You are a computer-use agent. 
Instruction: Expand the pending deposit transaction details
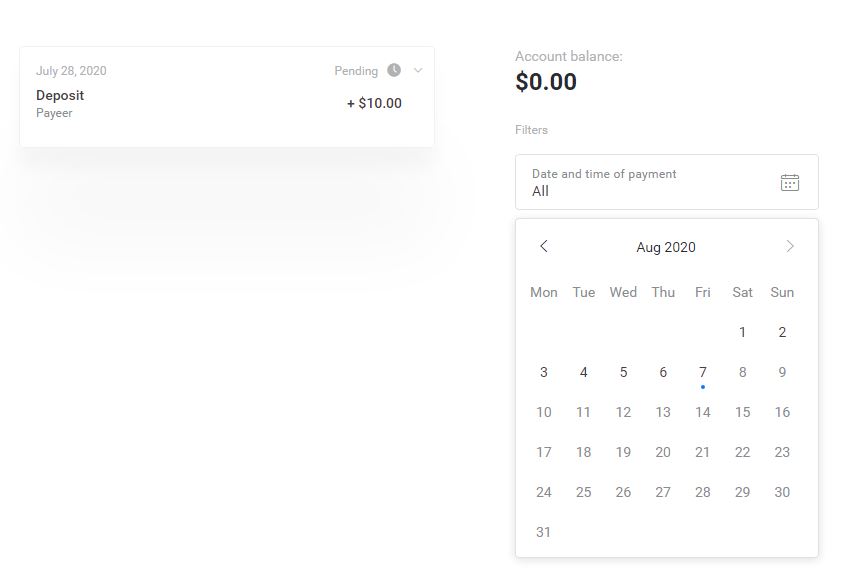pyautogui.click(x=418, y=70)
